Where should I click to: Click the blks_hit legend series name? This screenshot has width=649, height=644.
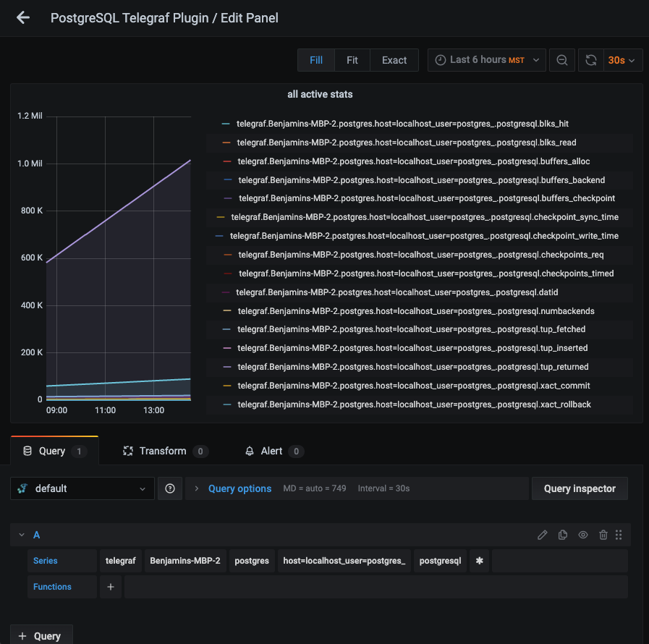(x=402, y=124)
